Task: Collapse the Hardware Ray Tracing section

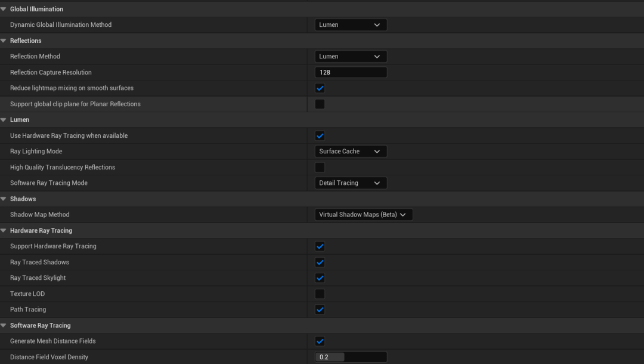Action: pyautogui.click(x=4, y=230)
